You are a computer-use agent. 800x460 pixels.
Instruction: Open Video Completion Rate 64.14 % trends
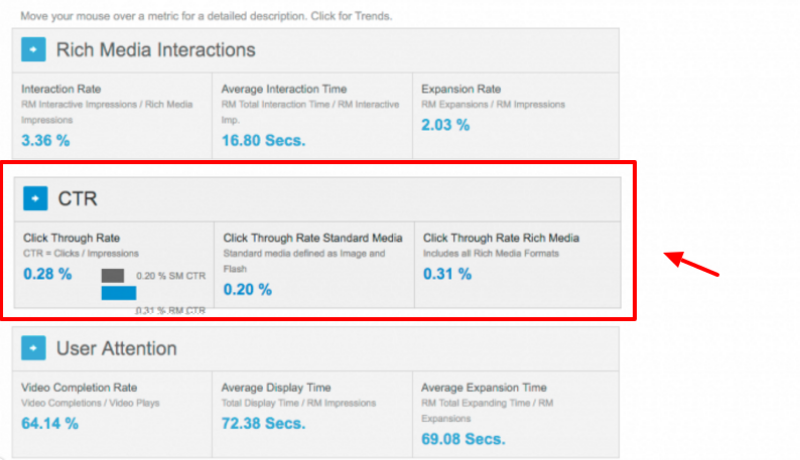tap(49, 423)
